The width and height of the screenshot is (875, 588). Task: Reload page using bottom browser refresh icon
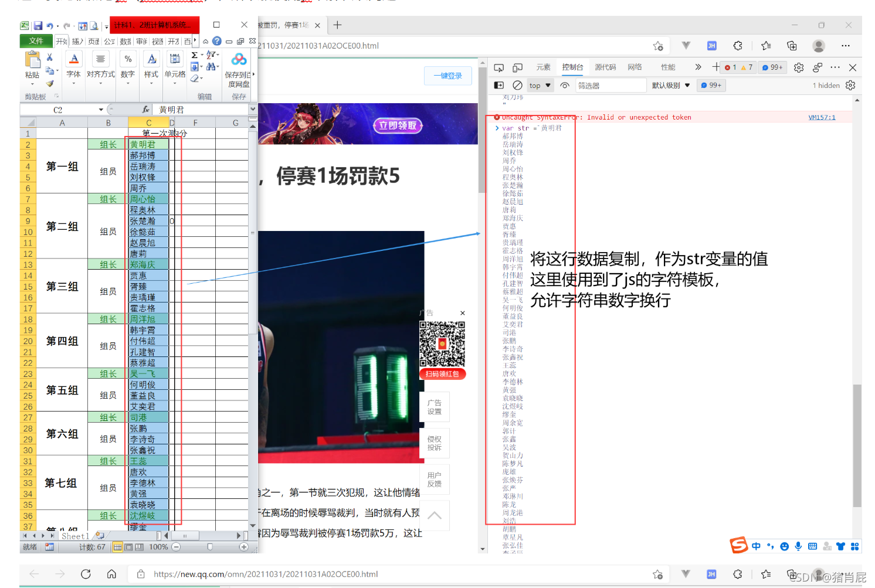86,574
